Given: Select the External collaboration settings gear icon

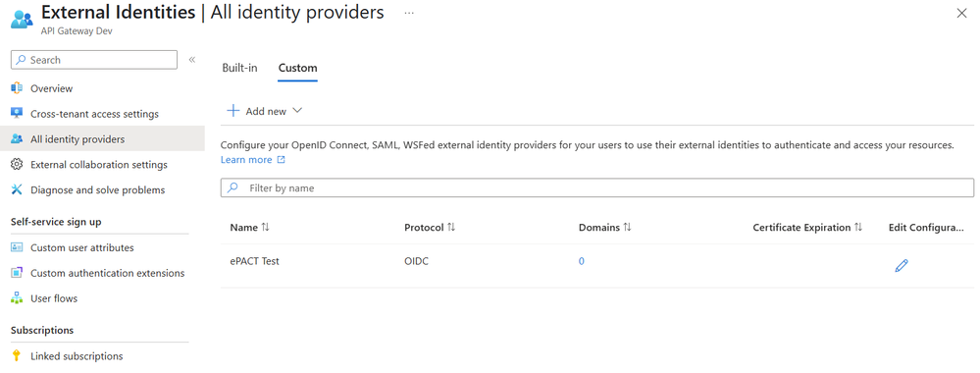Looking at the screenshot, I should [17, 165].
